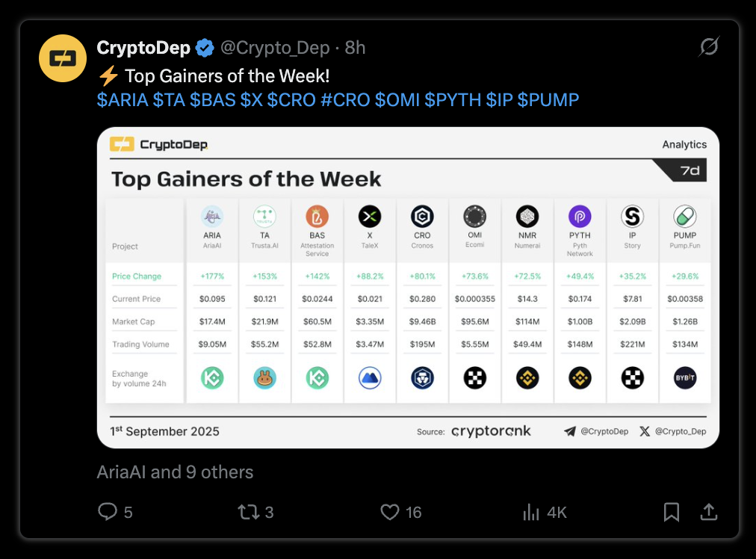Open the Top Gainers infographic image

[408, 288]
